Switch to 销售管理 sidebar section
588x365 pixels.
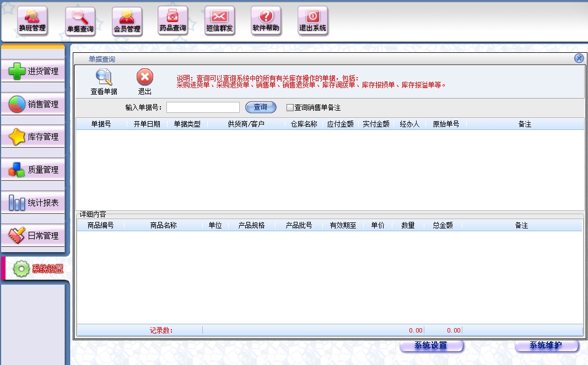click(x=33, y=104)
